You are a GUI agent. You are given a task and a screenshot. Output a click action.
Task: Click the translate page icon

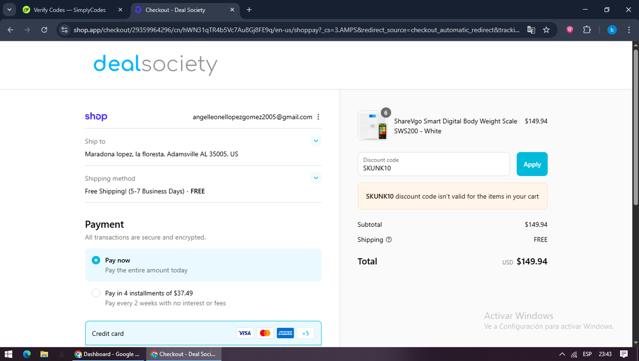point(531,30)
